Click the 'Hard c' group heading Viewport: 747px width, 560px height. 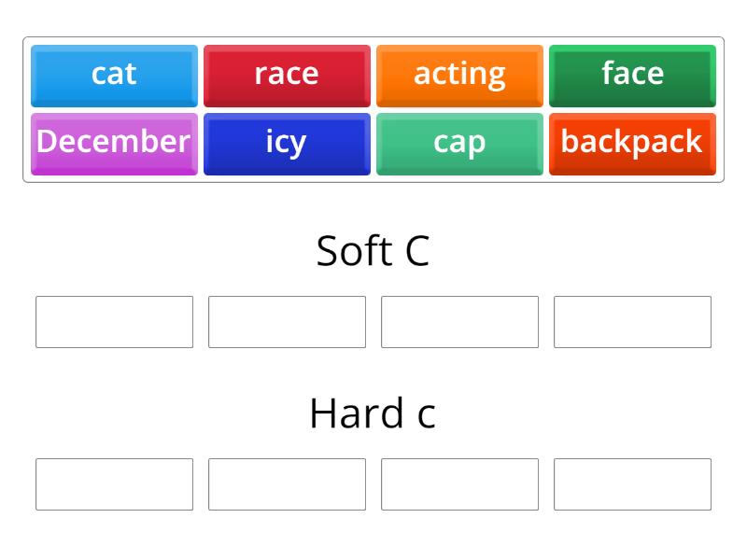(373, 413)
